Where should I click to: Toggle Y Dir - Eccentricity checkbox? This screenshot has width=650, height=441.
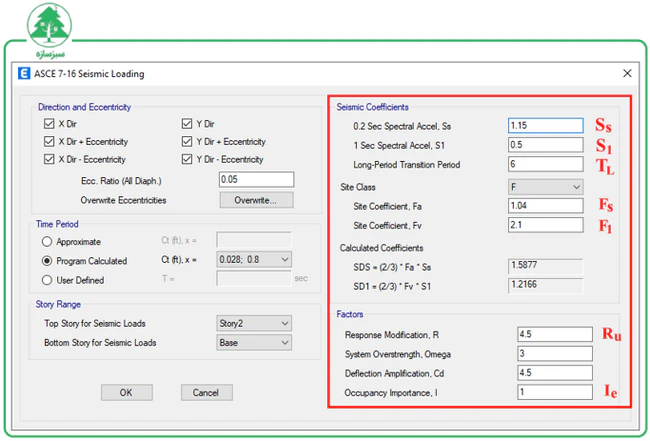[x=187, y=159]
